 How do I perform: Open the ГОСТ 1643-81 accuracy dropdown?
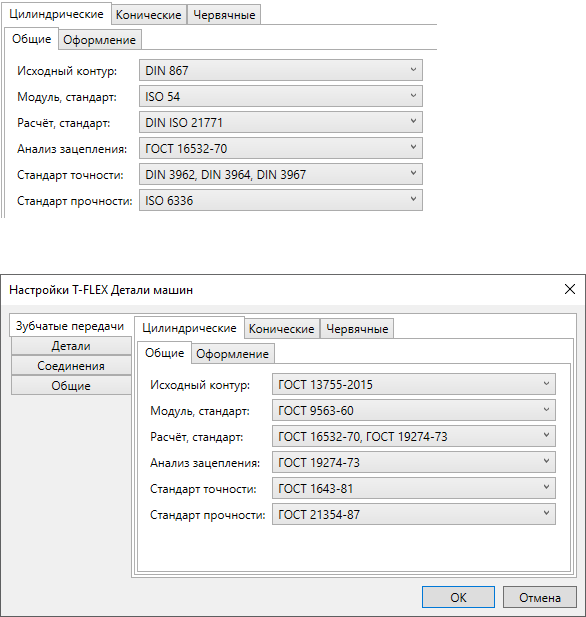tap(414, 488)
